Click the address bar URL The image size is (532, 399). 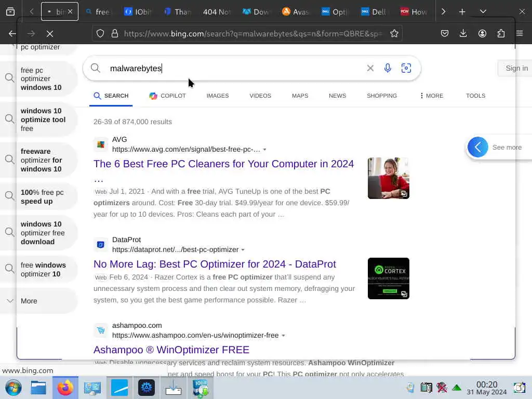[x=253, y=33]
